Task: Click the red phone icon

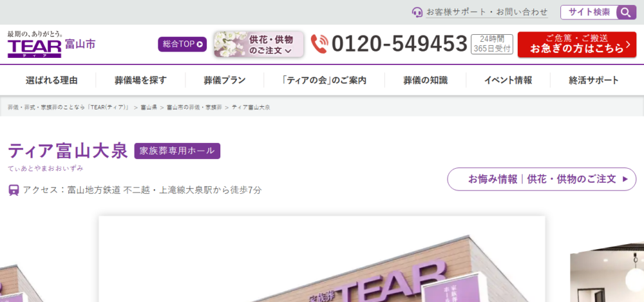Action: (319, 44)
